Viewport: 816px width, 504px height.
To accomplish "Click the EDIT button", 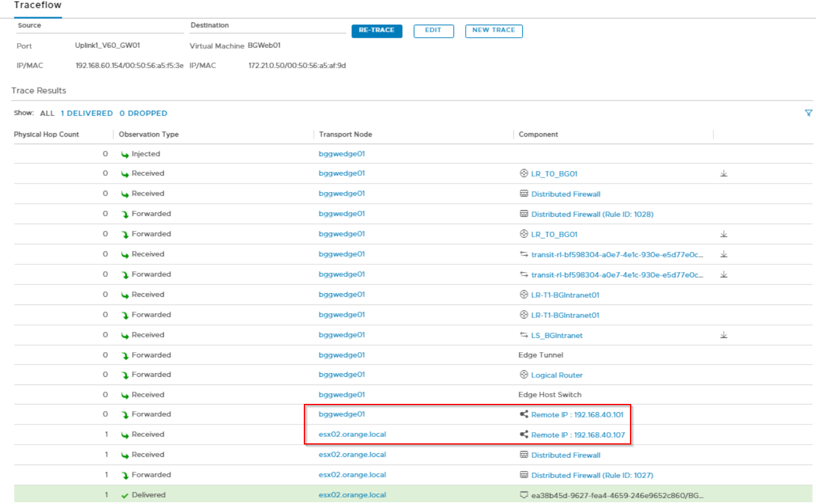I will pyautogui.click(x=434, y=31).
